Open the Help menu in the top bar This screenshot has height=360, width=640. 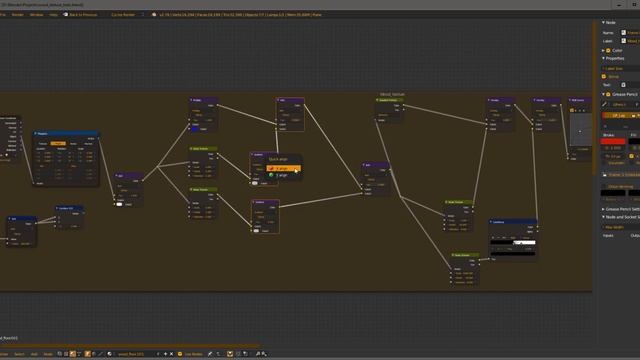coord(53,15)
